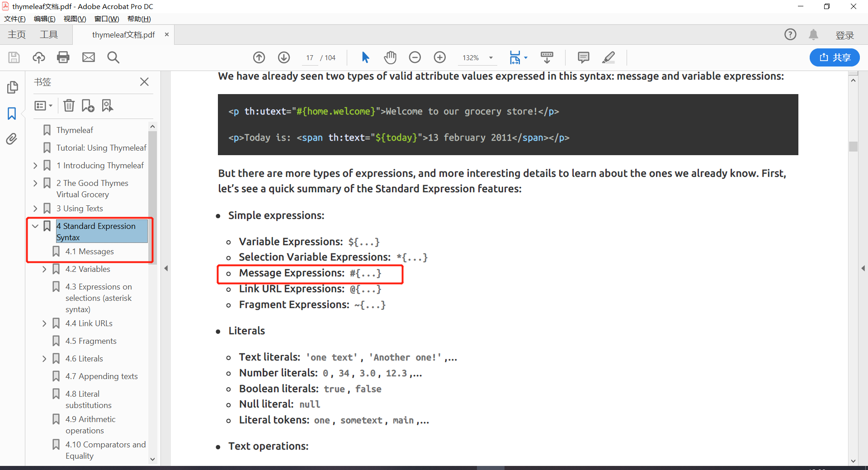The width and height of the screenshot is (868, 470).
Task: Switch to the 工具 tab
Action: [x=49, y=35]
